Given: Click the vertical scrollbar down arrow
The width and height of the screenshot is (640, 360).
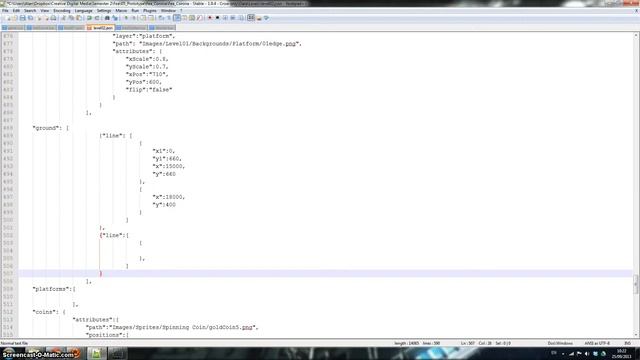Looking at the screenshot, I should 636,334.
